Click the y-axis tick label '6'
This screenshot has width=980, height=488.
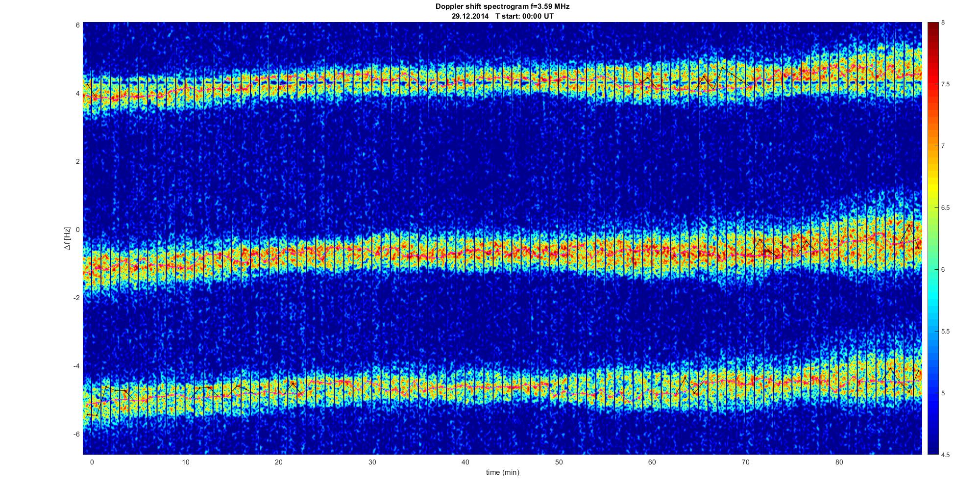(x=78, y=25)
